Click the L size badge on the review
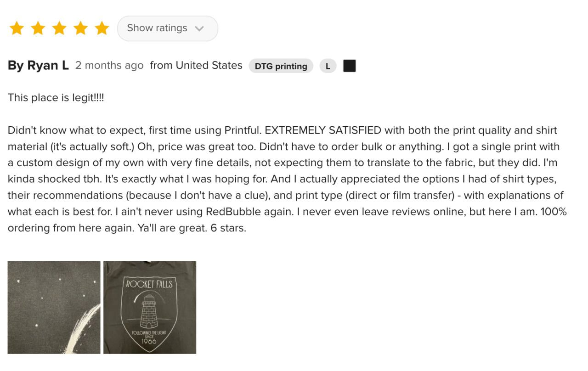The height and width of the screenshot is (371, 588). [328, 66]
